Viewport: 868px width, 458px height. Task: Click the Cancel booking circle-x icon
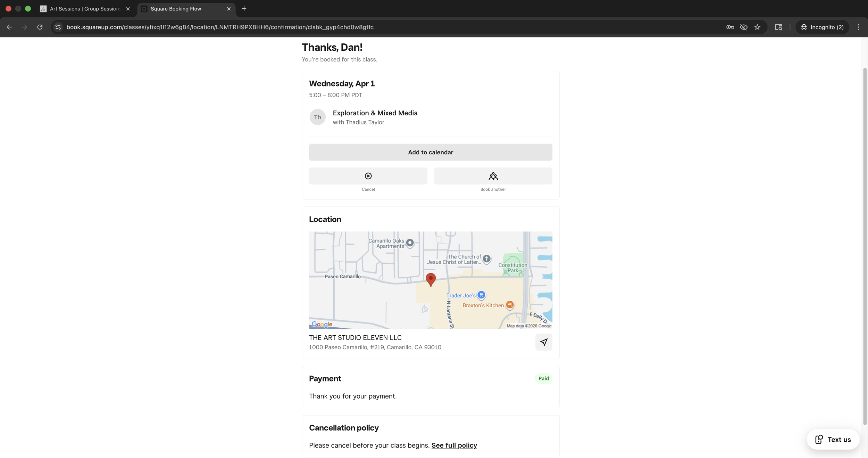pyautogui.click(x=368, y=176)
